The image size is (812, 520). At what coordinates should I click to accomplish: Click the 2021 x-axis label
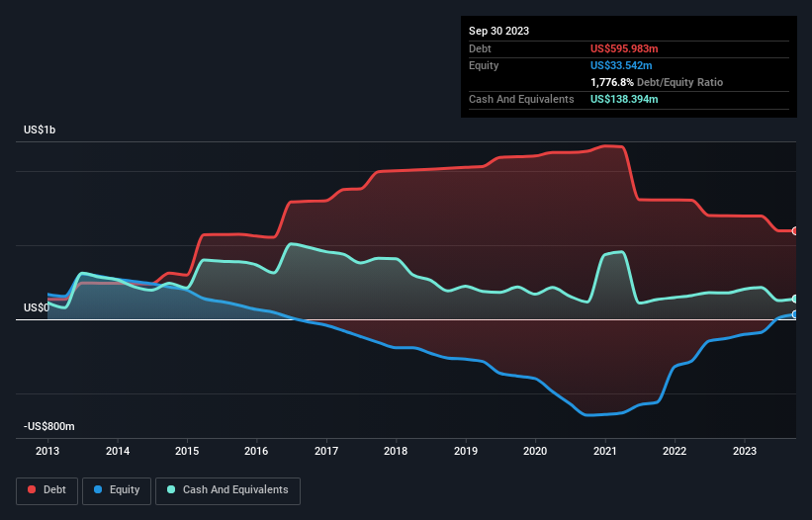[605, 451]
